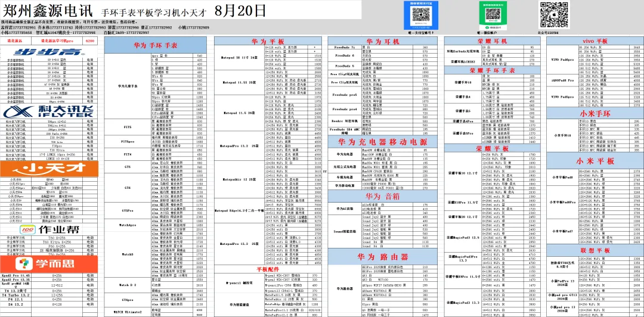Click the 唯一微信账户 caption
The image size is (644, 317).
(x=487, y=32)
